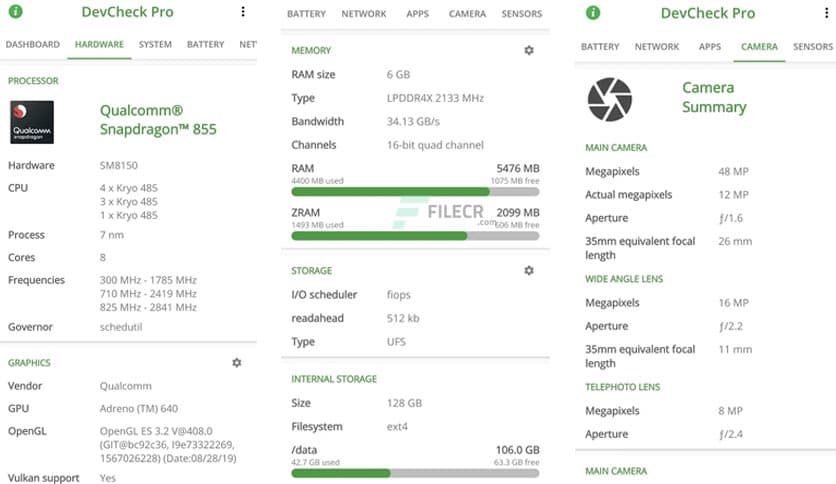This screenshot has height=484, width=836.
Task: Open Battery tab on middle screen
Action: [x=306, y=14]
